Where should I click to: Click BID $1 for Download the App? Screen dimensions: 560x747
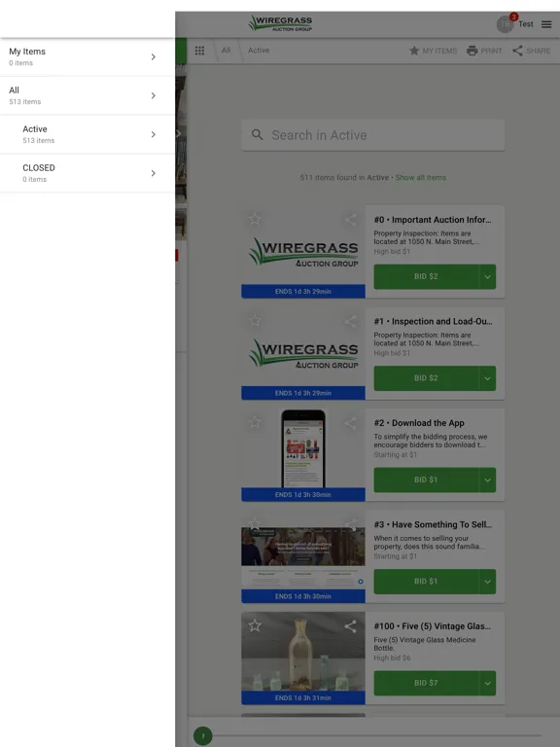(x=426, y=480)
